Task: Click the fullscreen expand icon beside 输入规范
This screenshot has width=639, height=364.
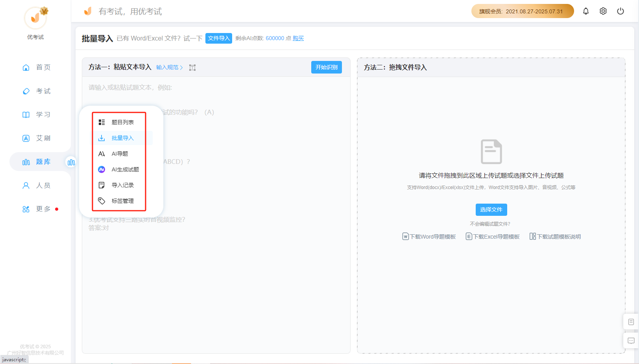Action: click(x=192, y=68)
